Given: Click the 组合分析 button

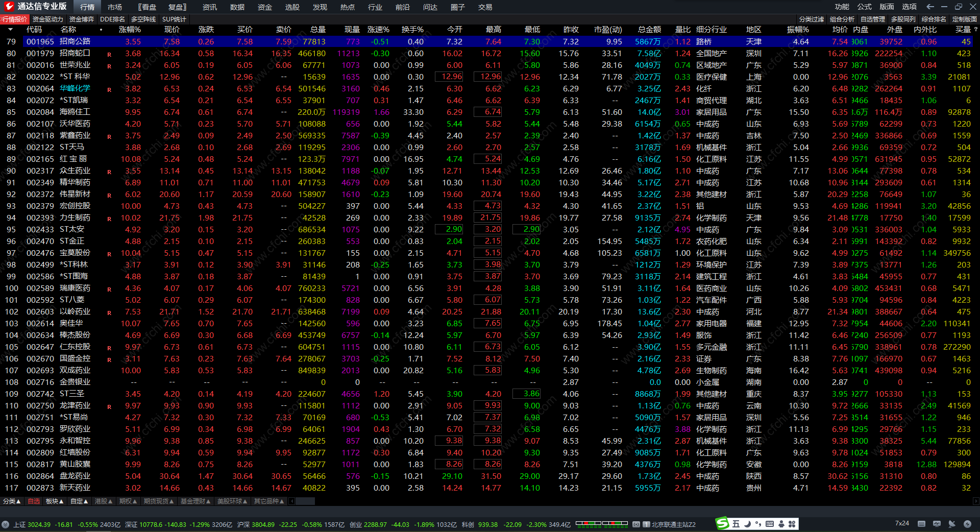Looking at the screenshot, I should [x=842, y=19].
